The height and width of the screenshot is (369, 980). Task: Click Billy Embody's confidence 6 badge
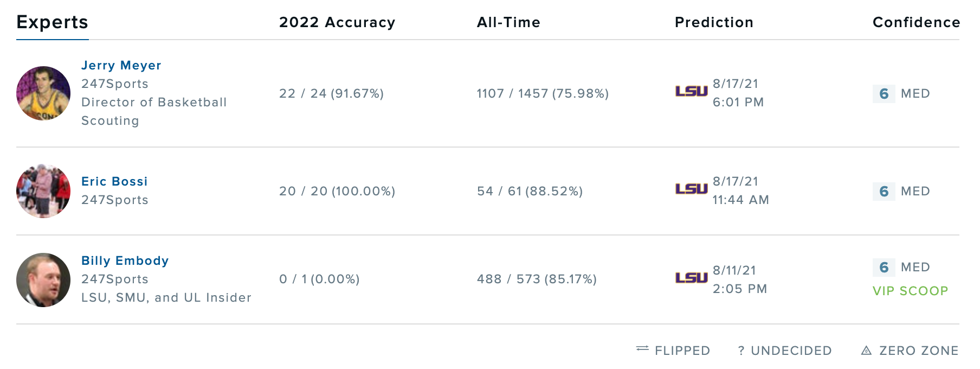(x=884, y=268)
